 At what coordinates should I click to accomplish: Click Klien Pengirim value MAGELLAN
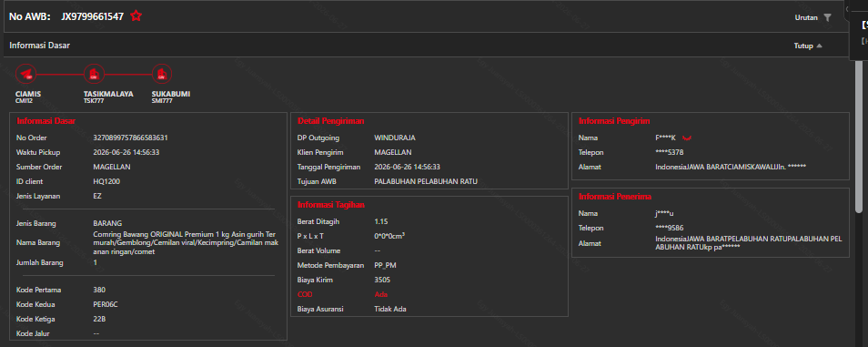[393, 152]
